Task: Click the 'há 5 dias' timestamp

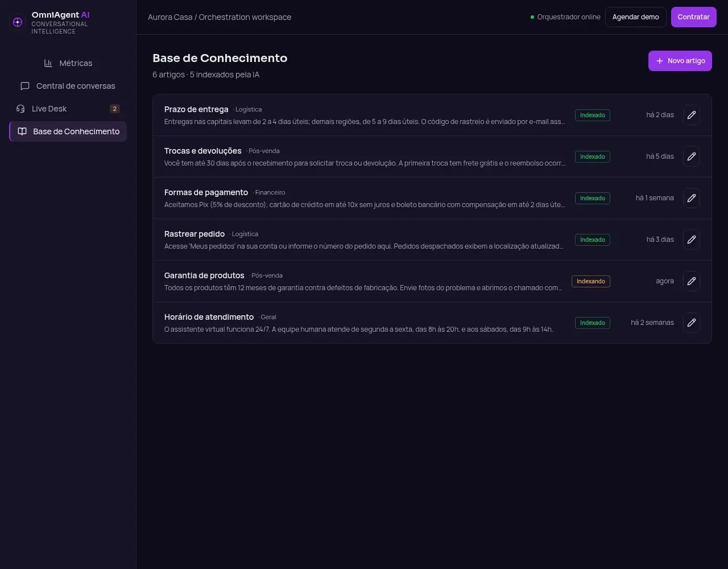Action: coord(660,156)
